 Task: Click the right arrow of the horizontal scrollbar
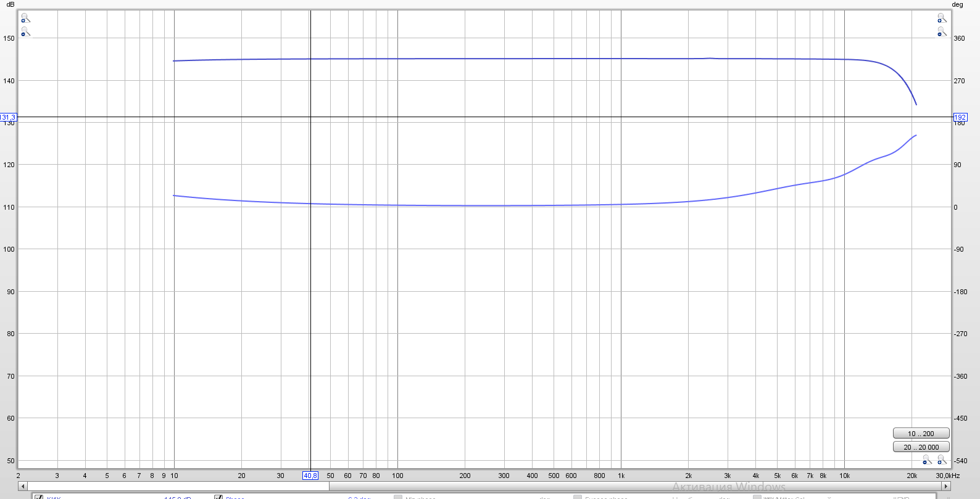(945, 486)
